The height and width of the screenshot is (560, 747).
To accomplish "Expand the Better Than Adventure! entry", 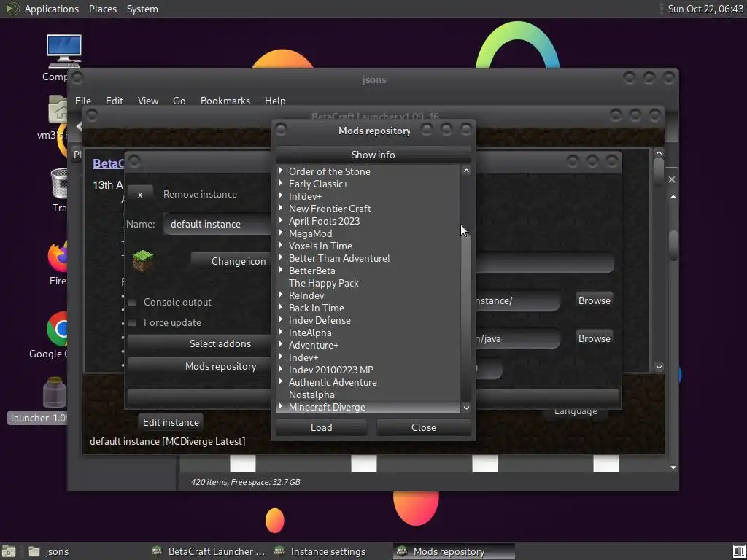I will (x=281, y=257).
